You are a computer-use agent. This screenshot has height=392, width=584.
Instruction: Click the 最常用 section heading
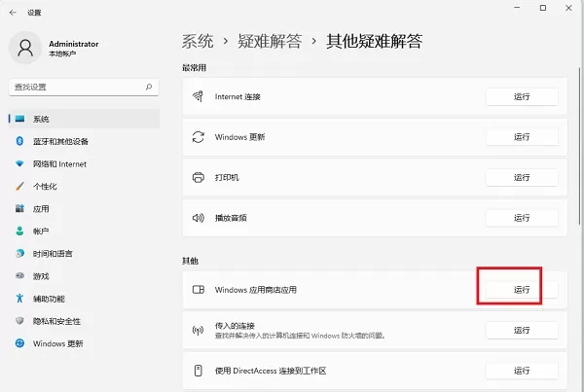tap(194, 68)
